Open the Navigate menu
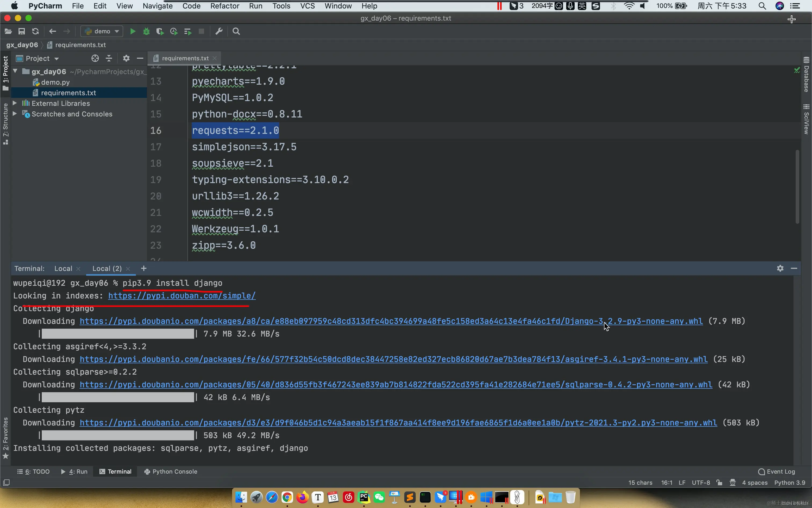The height and width of the screenshot is (508, 812). tap(157, 6)
